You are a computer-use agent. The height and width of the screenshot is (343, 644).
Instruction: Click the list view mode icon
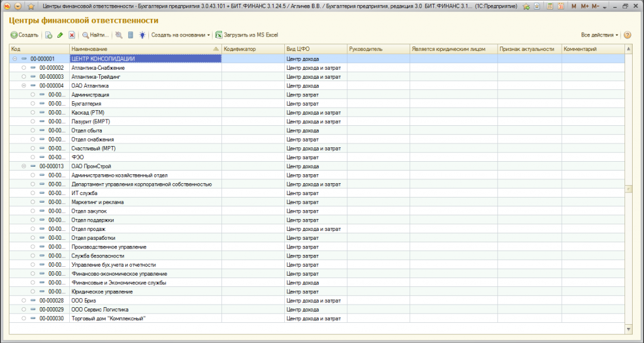131,35
